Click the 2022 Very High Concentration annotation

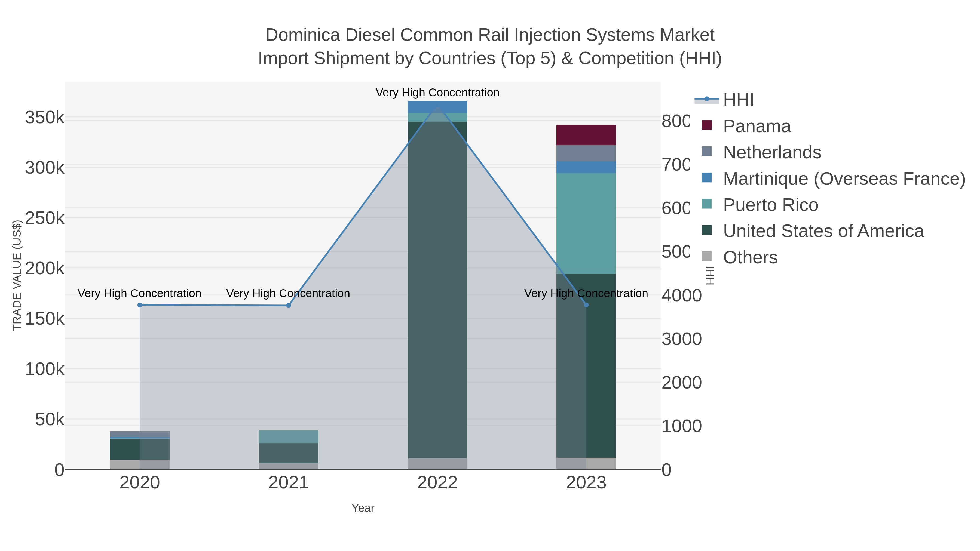point(437,93)
